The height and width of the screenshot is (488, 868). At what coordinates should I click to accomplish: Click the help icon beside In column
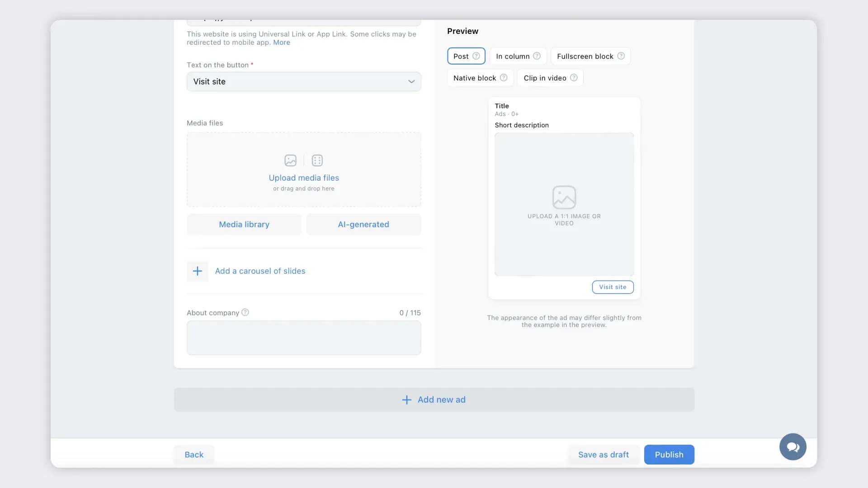(x=537, y=56)
